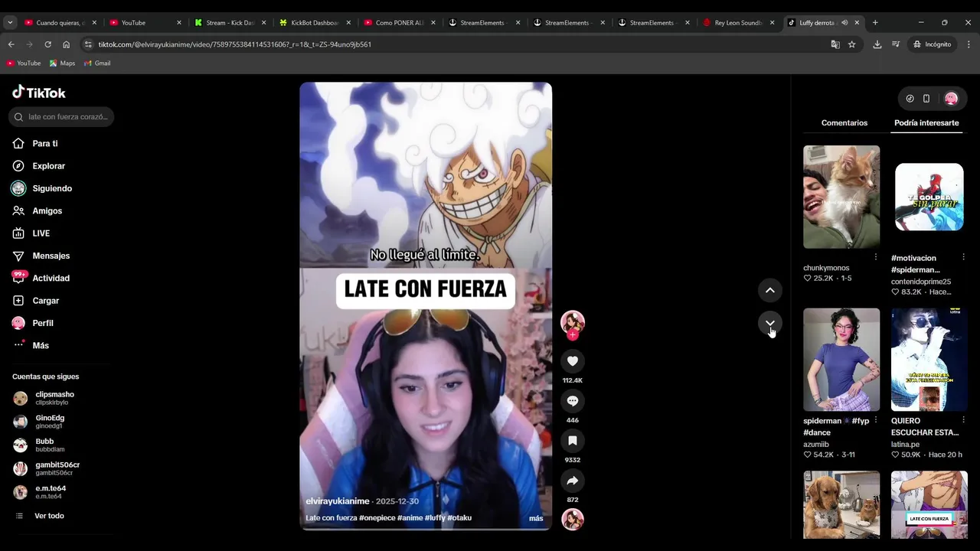Open LIVE section
The height and width of the screenshot is (551, 980).
click(31, 233)
